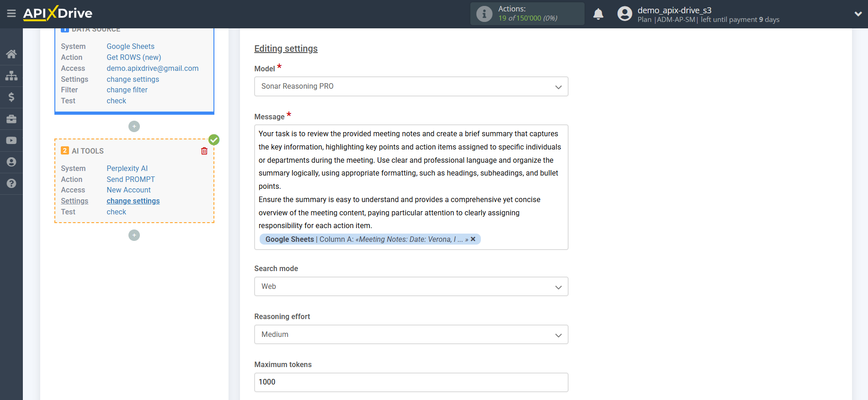
Task: Open the Search mode dropdown
Action: [411, 287]
